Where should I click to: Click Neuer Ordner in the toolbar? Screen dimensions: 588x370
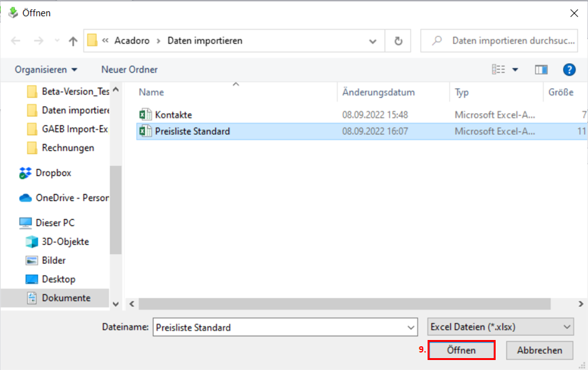[129, 69]
